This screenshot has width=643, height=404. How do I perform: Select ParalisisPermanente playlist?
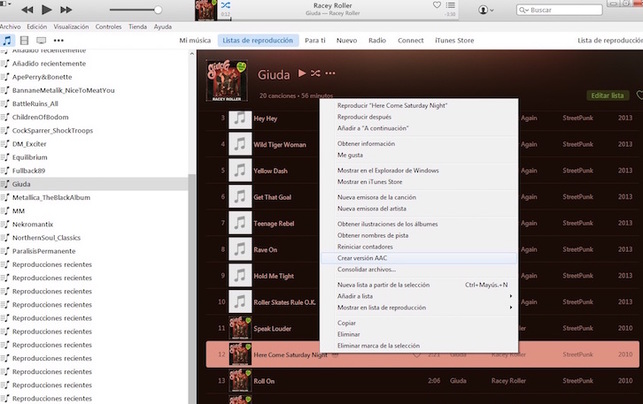coord(43,251)
